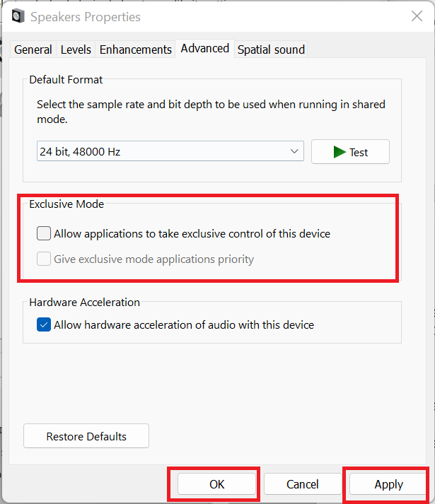Go to the Spatial sound tab

[271, 49]
